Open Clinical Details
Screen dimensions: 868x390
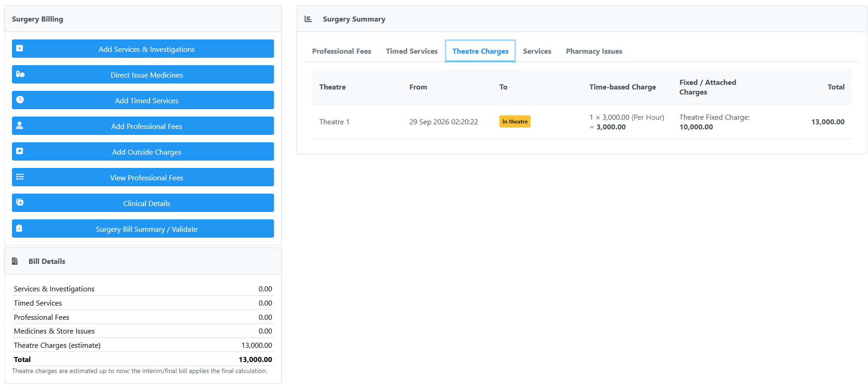tap(143, 203)
